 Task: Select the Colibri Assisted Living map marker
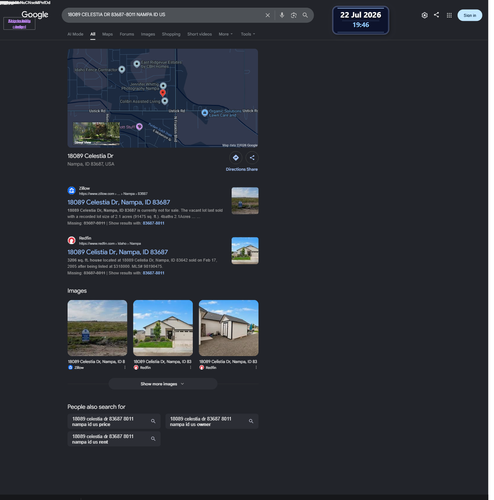click(x=166, y=102)
